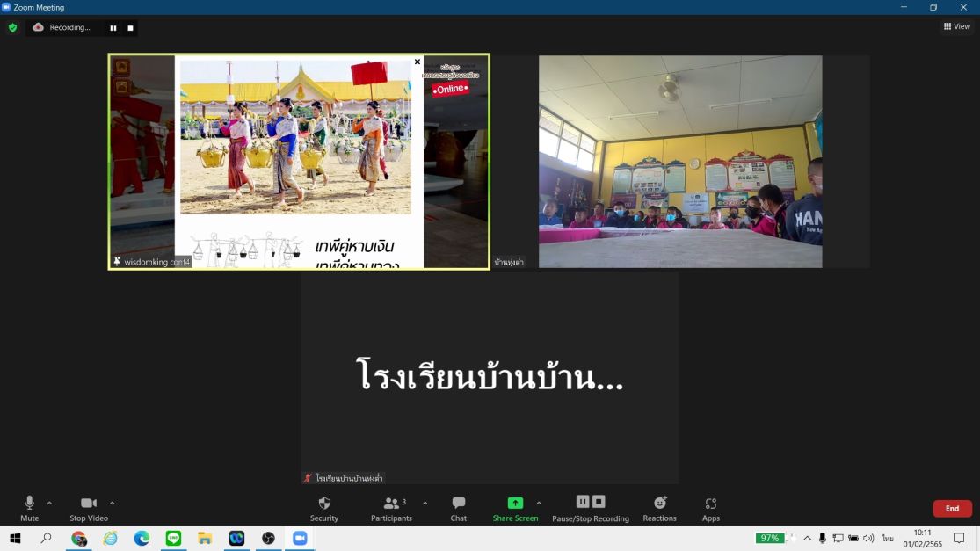Image resolution: width=980 pixels, height=551 pixels.
Task: Open Windows Start menu
Action: (x=15, y=538)
